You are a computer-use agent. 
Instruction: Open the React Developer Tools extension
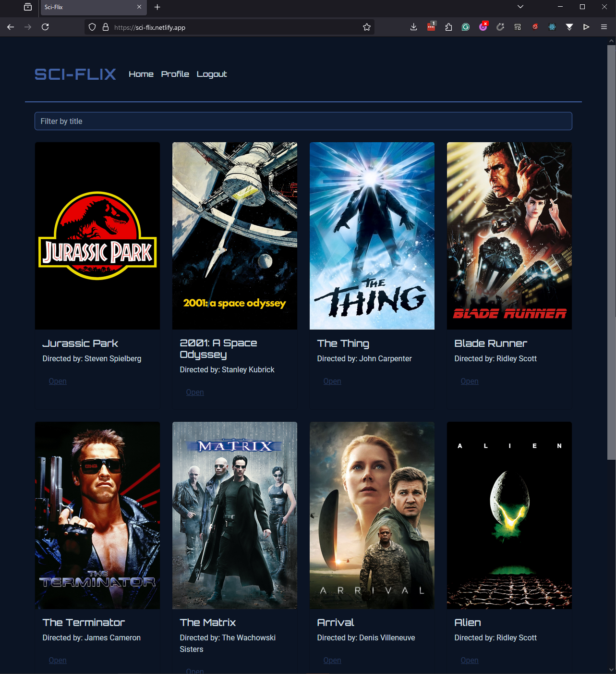[552, 27]
